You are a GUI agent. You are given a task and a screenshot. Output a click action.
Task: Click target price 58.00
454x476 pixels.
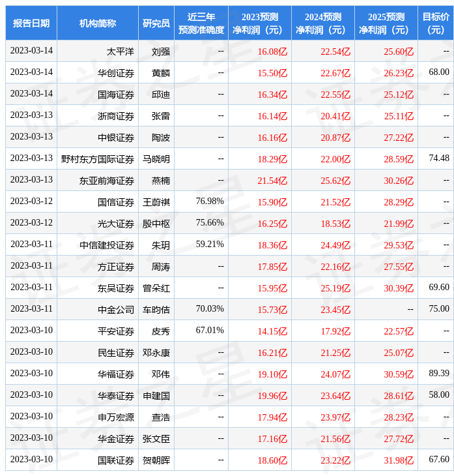pyautogui.click(x=439, y=395)
